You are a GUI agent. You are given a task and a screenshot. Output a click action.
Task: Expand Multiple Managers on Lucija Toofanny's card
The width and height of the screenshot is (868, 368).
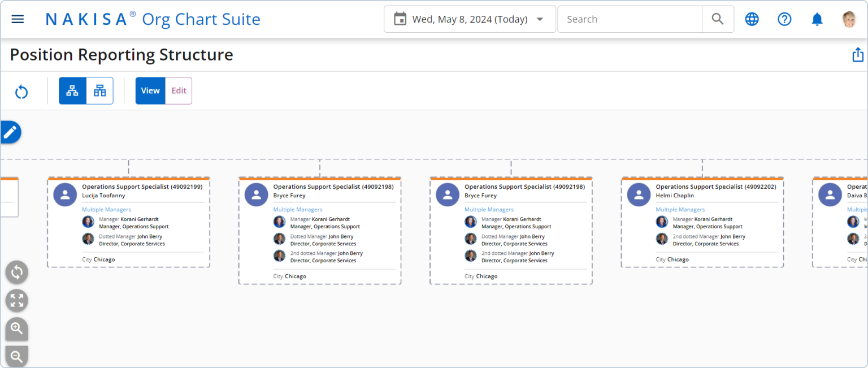[x=106, y=209]
